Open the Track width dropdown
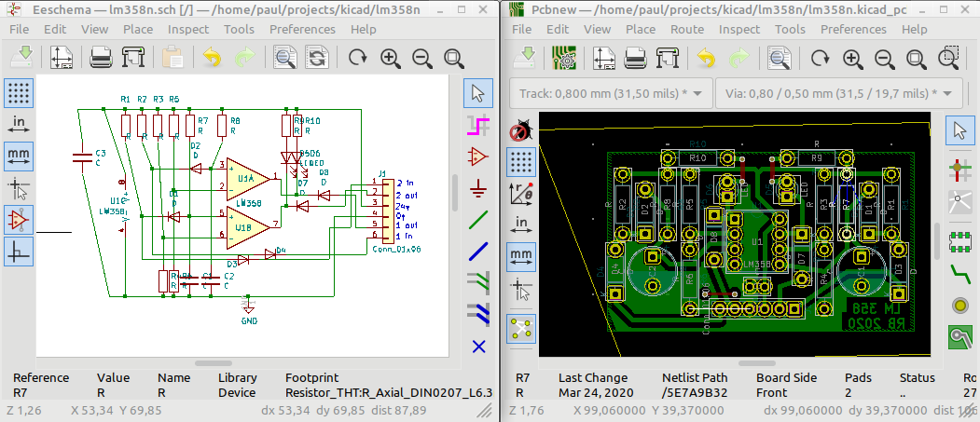Screen dimensions: 980x422 click(612, 93)
